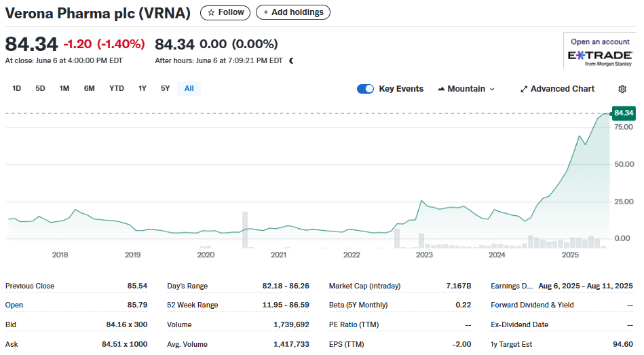Click the E*TRADE logo advertisement
644x355 pixels.
point(599,56)
